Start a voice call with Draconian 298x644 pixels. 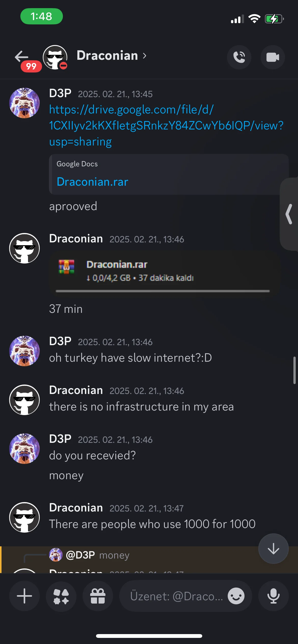point(239,57)
